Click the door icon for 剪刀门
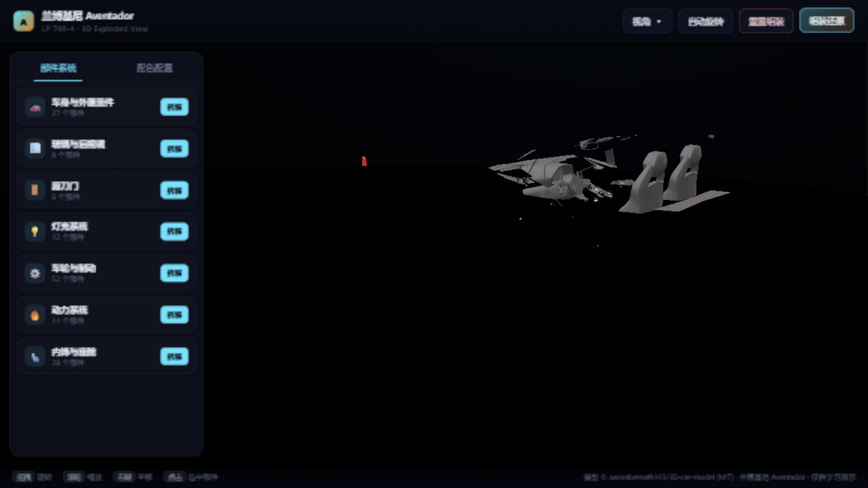 (x=35, y=190)
